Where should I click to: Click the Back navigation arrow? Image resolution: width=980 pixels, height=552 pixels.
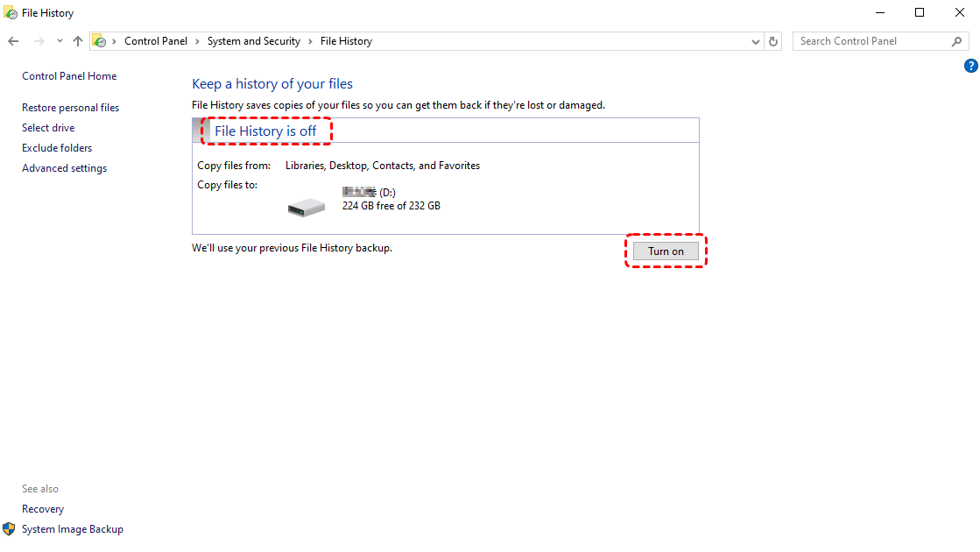13,41
